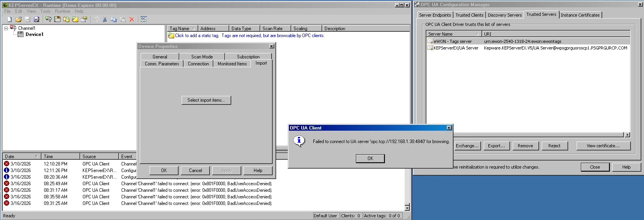Open the Runtime menu
Screen dimensions: 644x220
63,11
